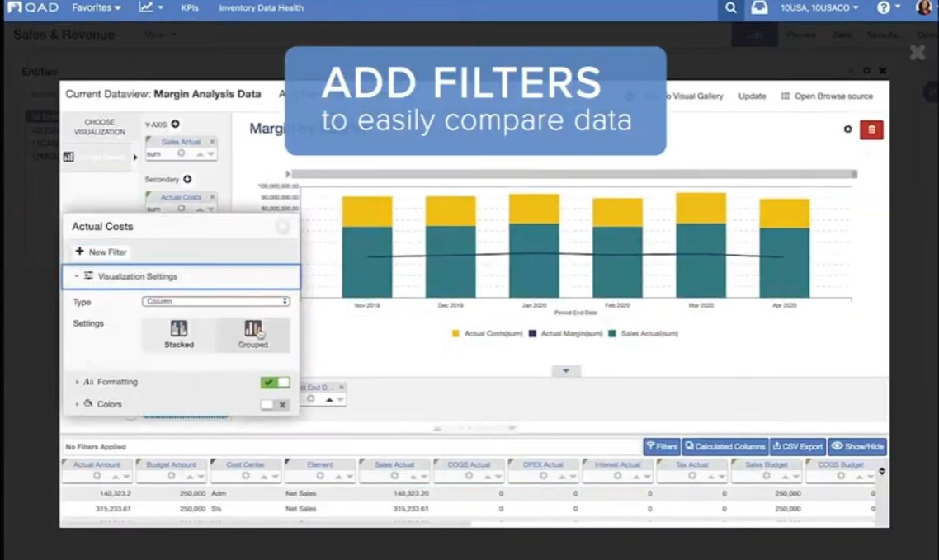
Task: Enable the Colors toggle switch
Action: click(x=275, y=405)
